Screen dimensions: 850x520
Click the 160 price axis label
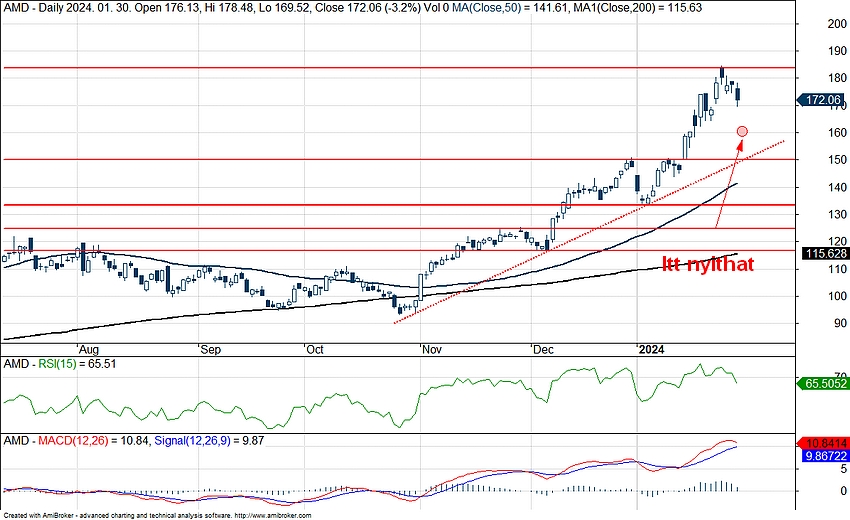point(837,132)
